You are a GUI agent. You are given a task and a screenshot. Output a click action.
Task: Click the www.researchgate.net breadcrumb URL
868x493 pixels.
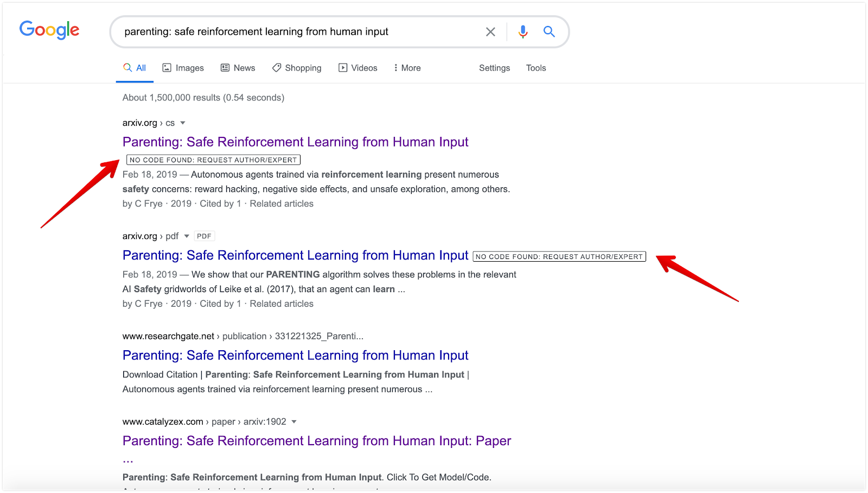pos(243,336)
